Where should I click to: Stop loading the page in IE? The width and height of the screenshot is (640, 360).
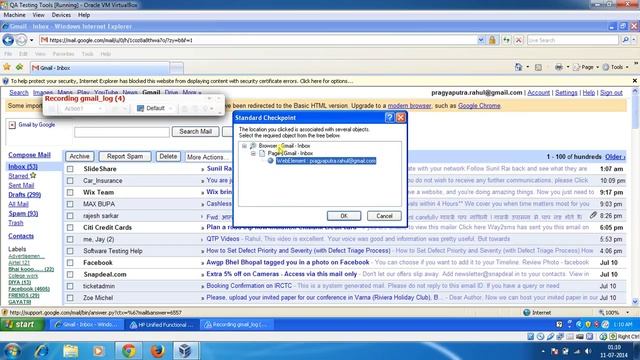[518, 40]
